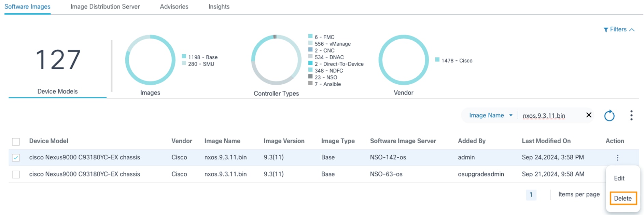The width and height of the screenshot is (644, 215).
Task: Click the Images donut chart
Action: tap(150, 60)
